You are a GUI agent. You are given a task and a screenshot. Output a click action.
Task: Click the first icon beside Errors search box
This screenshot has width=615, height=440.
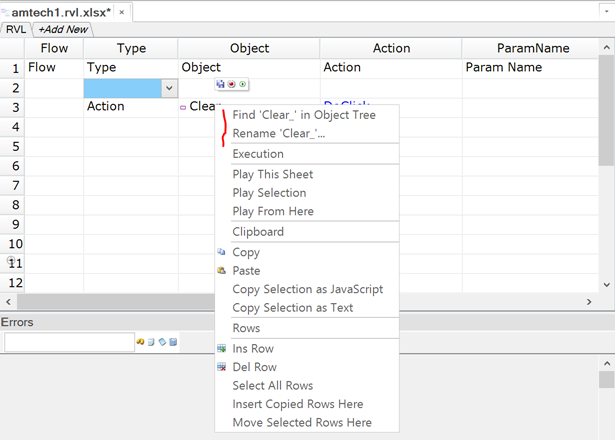click(x=140, y=343)
